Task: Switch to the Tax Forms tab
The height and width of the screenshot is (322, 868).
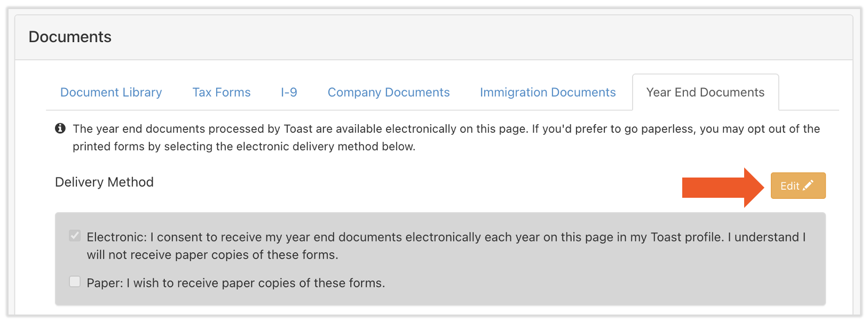Action: pyautogui.click(x=222, y=92)
